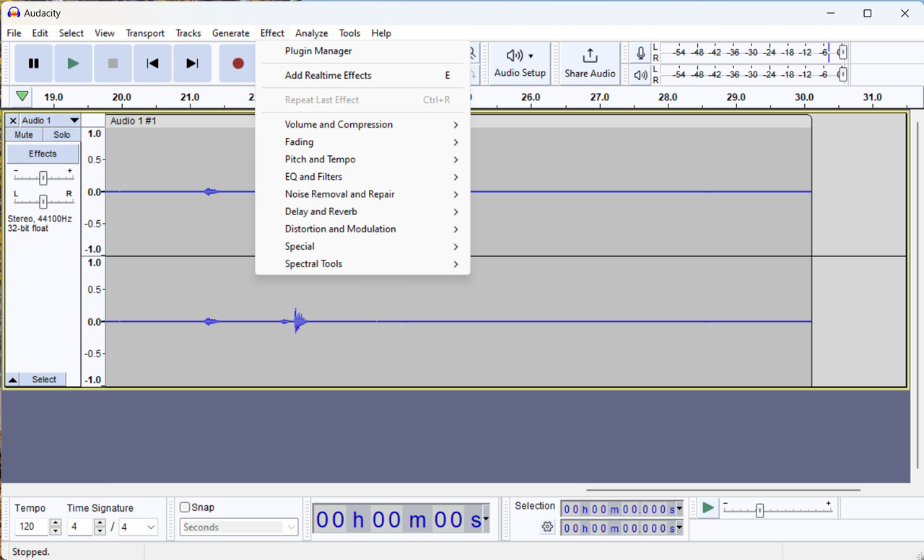The height and width of the screenshot is (560, 924).
Task: Click Skip to Start
Action: point(152,64)
